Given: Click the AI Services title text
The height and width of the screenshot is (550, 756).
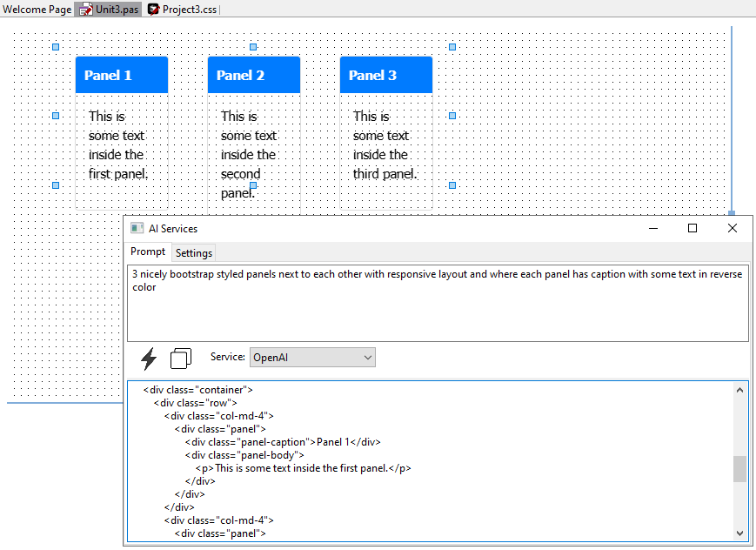Looking at the screenshot, I should click(x=173, y=229).
